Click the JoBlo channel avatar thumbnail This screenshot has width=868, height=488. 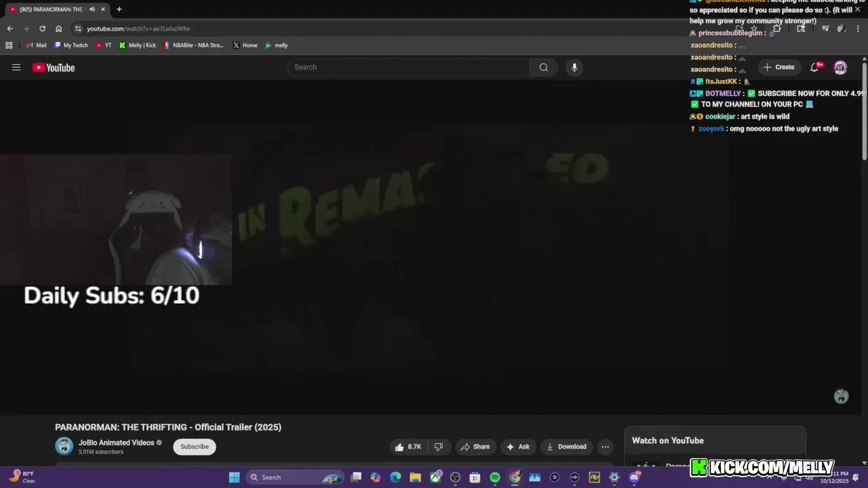64,446
